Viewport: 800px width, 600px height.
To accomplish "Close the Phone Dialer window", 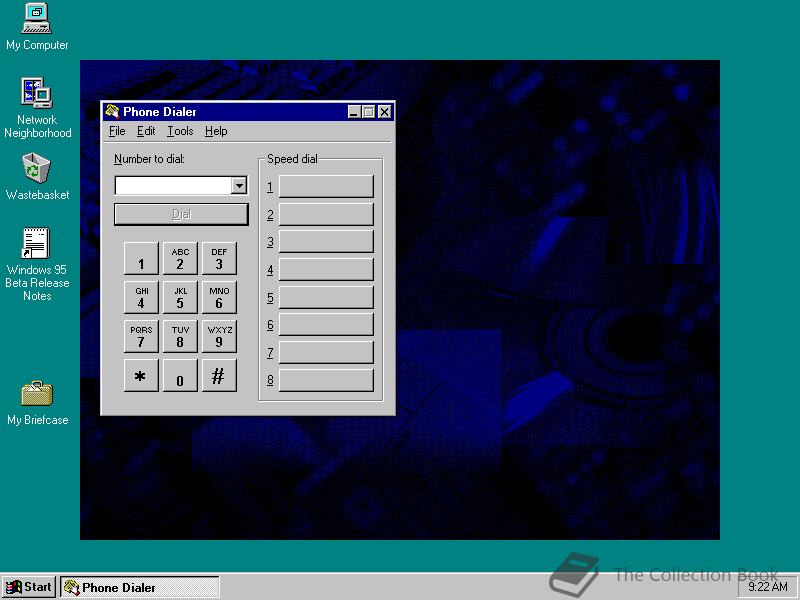I will click(385, 111).
